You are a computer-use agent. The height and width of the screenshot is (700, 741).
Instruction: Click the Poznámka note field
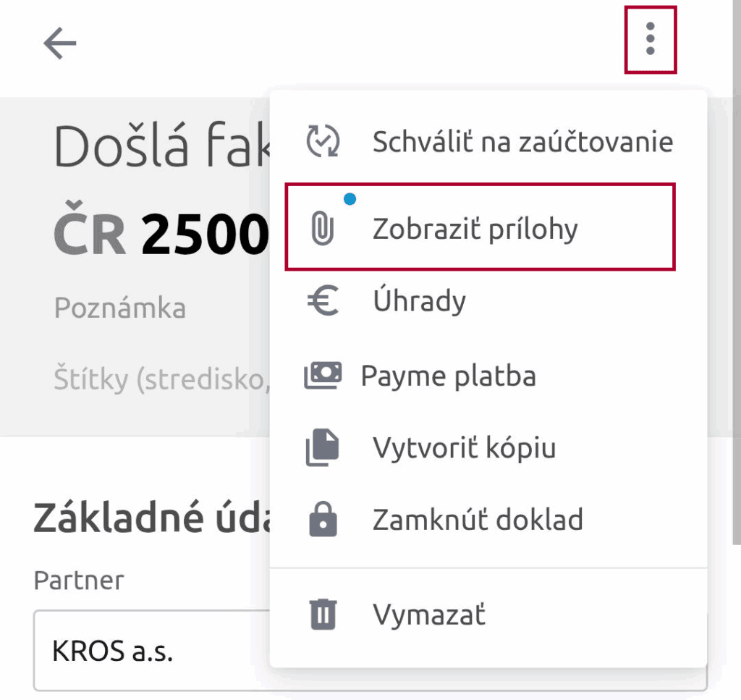[120, 308]
